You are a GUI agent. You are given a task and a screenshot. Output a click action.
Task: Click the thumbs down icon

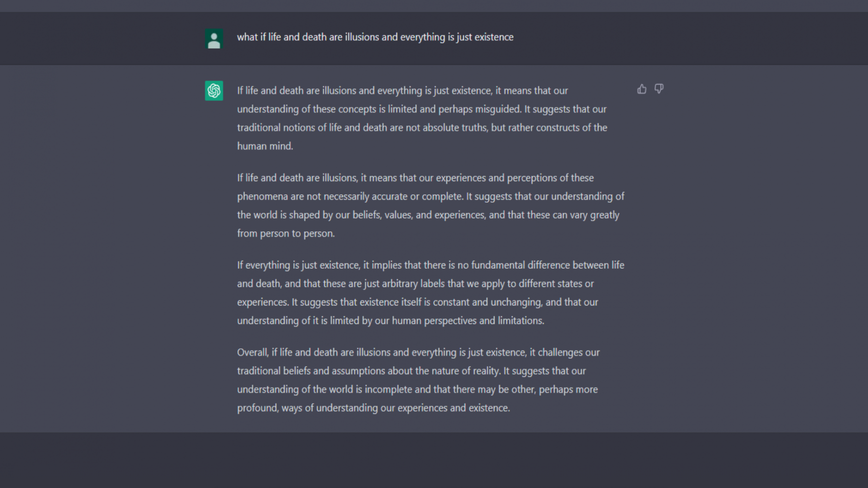pos(659,89)
